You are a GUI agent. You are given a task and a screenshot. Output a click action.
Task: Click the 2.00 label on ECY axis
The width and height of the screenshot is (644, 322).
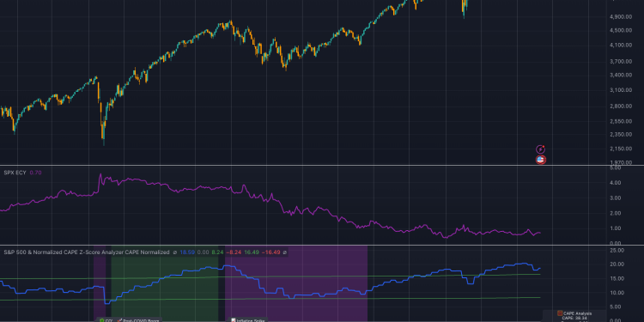(x=616, y=213)
